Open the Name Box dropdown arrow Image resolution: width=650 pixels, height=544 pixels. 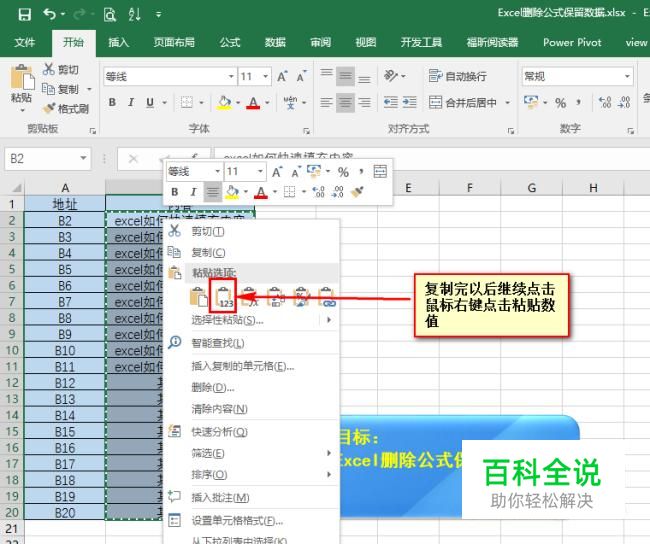(x=83, y=159)
